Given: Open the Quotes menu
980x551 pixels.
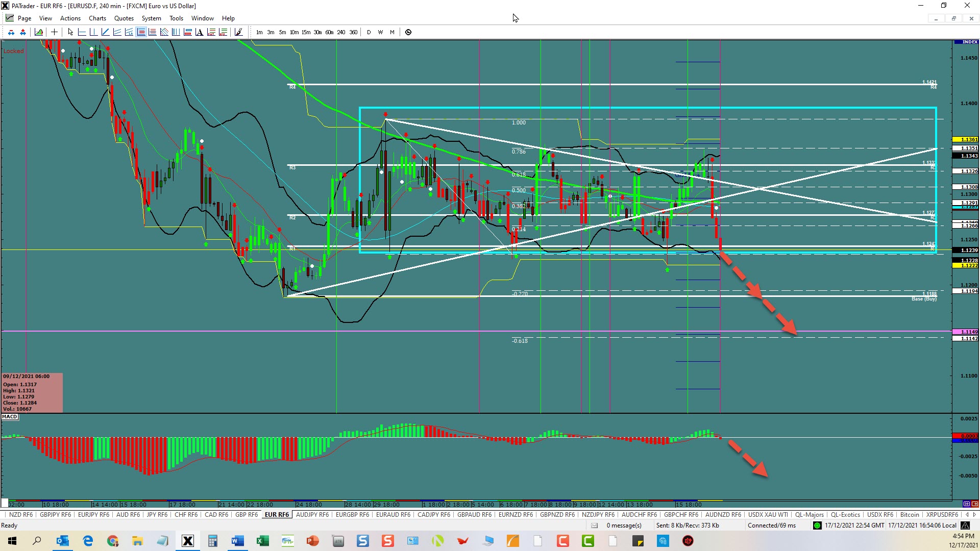Looking at the screenshot, I should 124,18.
